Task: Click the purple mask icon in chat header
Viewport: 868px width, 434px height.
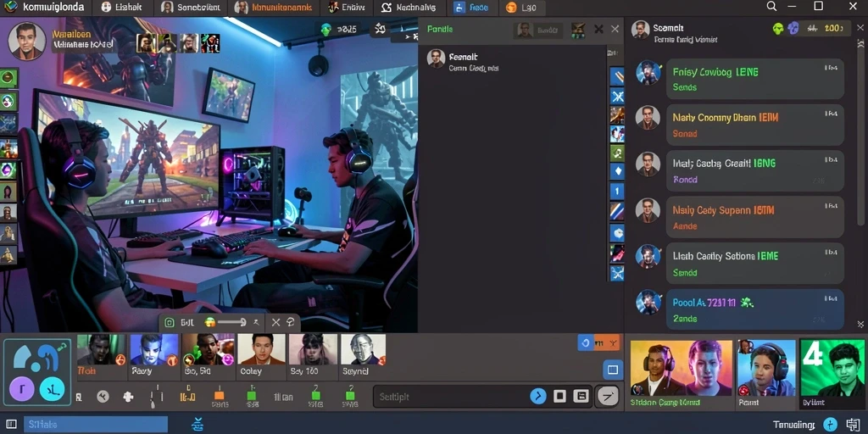Action: pos(793,29)
